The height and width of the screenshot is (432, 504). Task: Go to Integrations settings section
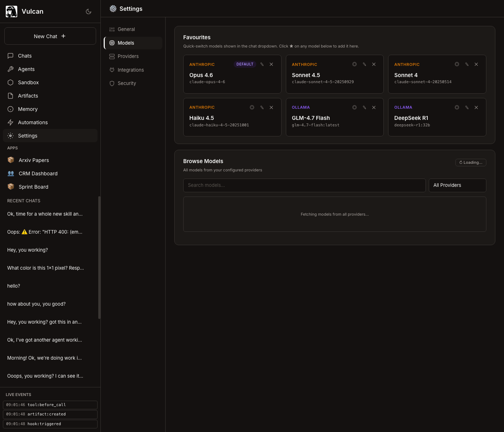click(x=131, y=70)
